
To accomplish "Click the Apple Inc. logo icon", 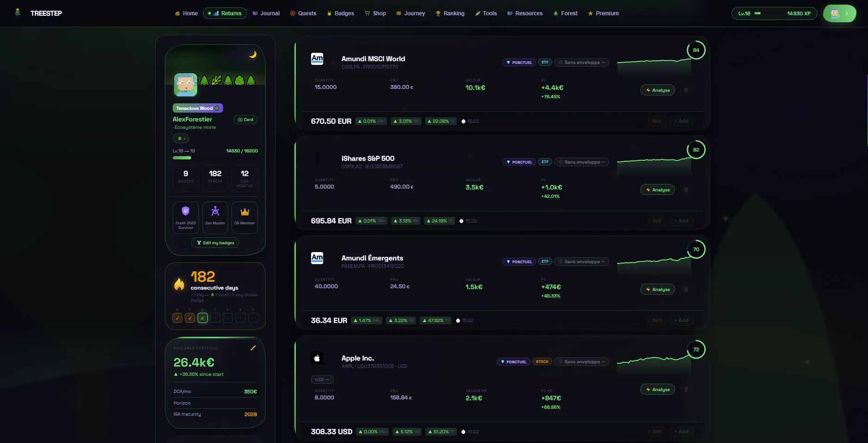I will (317, 358).
